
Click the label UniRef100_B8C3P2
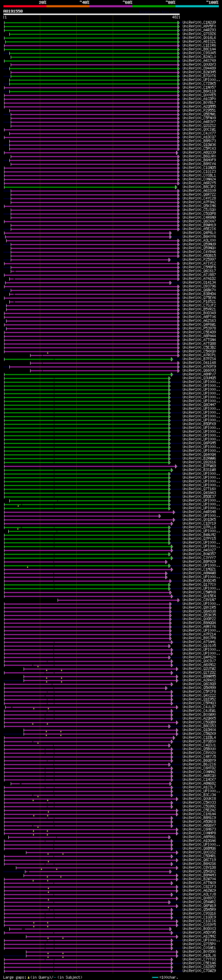(199, 187)
